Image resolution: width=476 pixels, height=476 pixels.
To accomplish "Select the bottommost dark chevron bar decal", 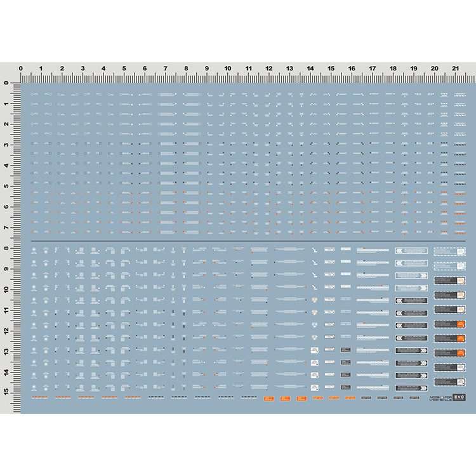I will click(410, 387).
